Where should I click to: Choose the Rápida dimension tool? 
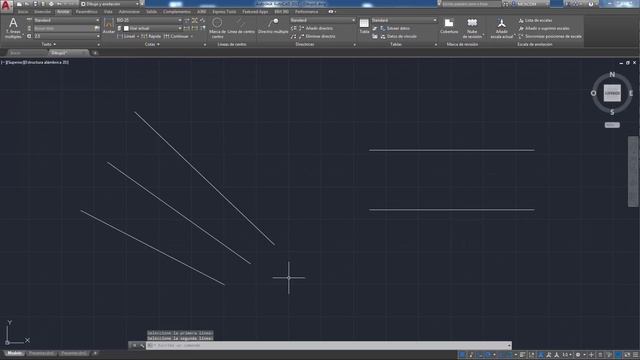point(151,36)
